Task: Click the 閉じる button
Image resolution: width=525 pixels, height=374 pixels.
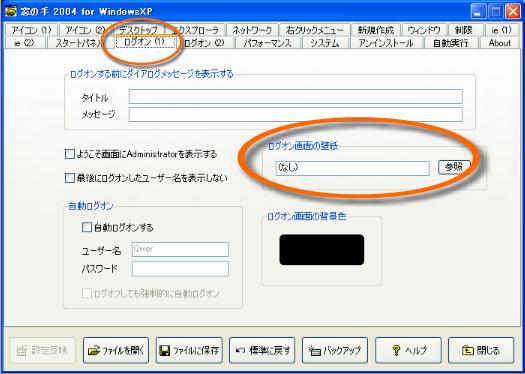Action: coord(481,350)
